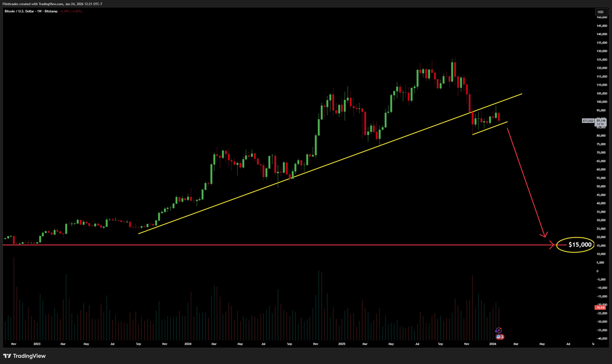Click the 125,000 price scale label

coord(601,60)
